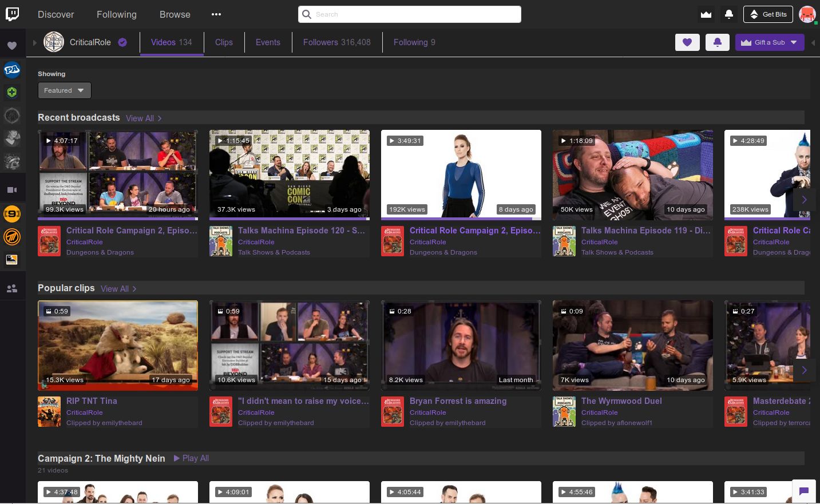Toggle channel notifications bell button
Image resolution: width=820 pixels, height=504 pixels.
pyautogui.click(x=718, y=42)
